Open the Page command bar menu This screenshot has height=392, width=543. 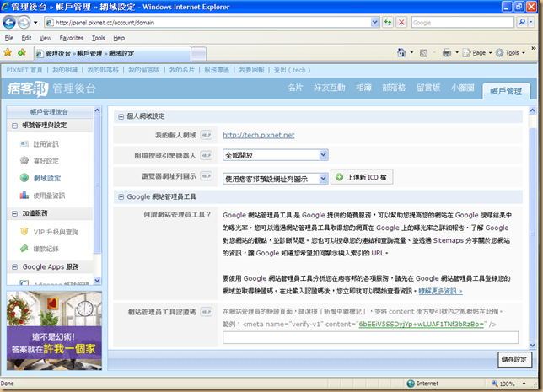tap(477, 53)
